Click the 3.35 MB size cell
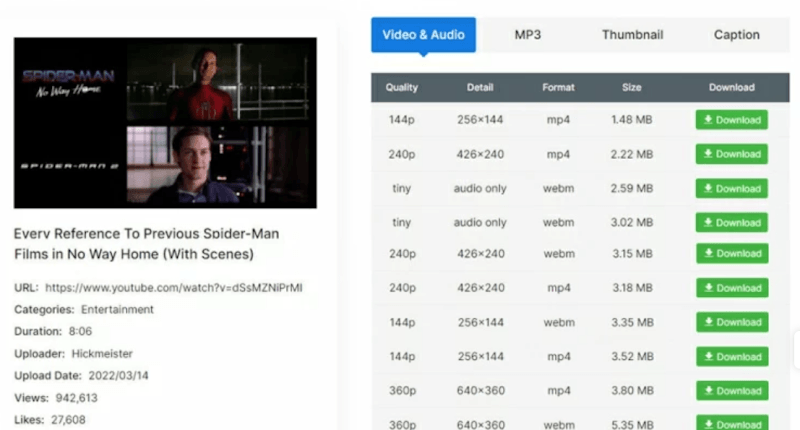The width and height of the screenshot is (800, 430). pyautogui.click(x=633, y=322)
